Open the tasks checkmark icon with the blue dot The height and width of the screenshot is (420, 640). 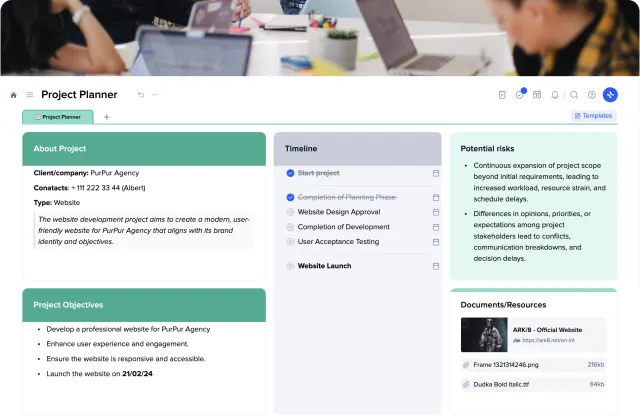(x=520, y=94)
